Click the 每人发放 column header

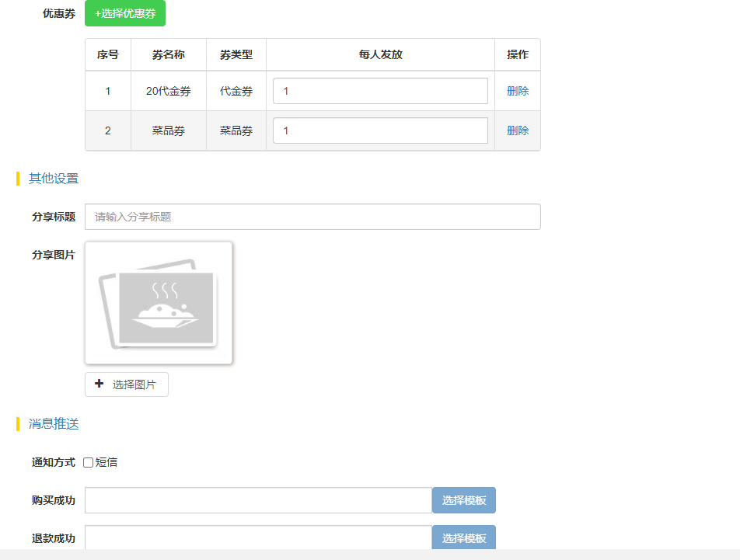pyautogui.click(x=380, y=55)
